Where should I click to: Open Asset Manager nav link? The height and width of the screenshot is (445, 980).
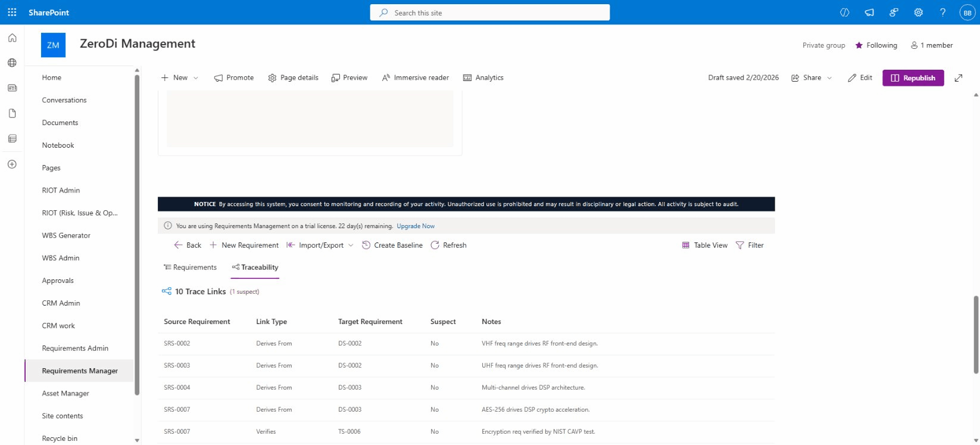tap(65, 394)
